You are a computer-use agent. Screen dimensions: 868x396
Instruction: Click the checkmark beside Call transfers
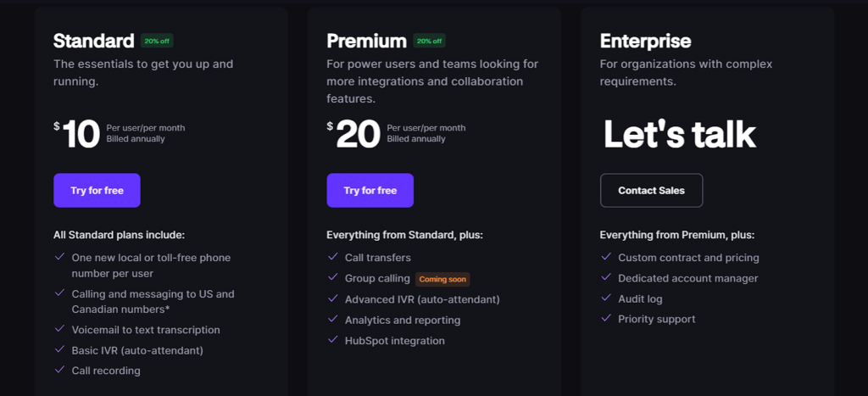[332, 257]
